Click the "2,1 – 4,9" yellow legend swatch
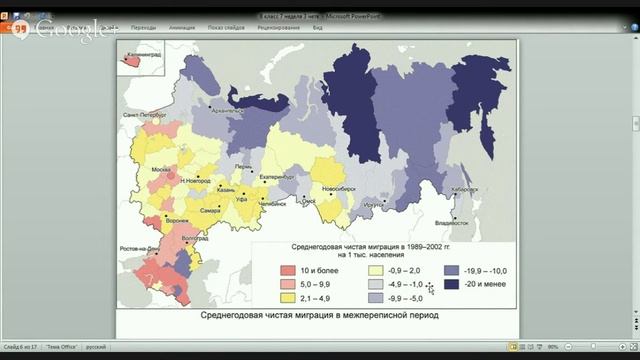 [x=288, y=298]
